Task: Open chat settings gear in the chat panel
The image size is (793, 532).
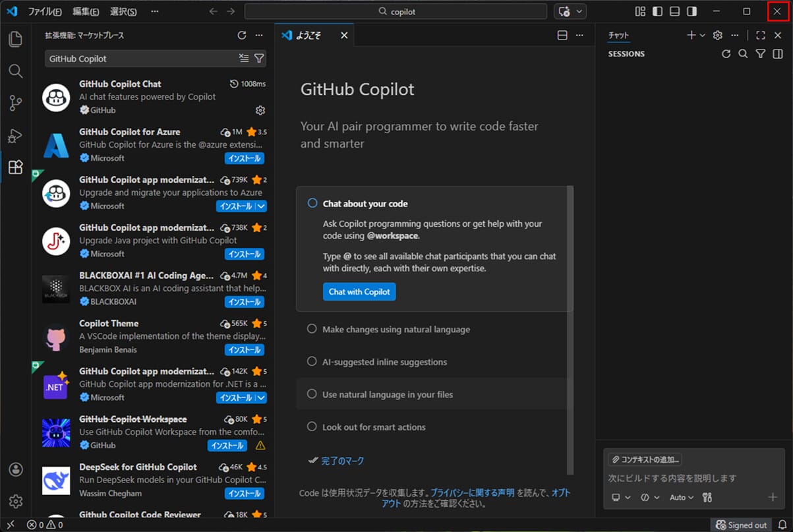Action: click(x=718, y=35)
